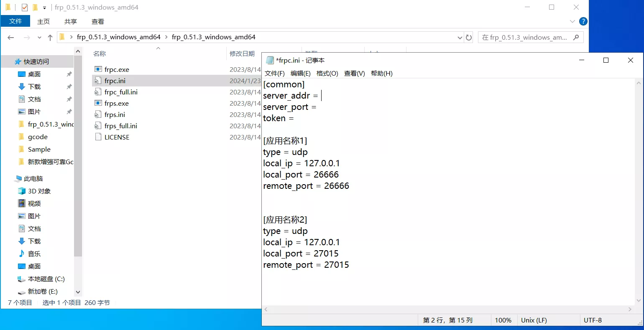The height and width of the screenshot is (330, 644).
Task: Open 3D 对象 in navigation pane
Action: click(39, 191)
